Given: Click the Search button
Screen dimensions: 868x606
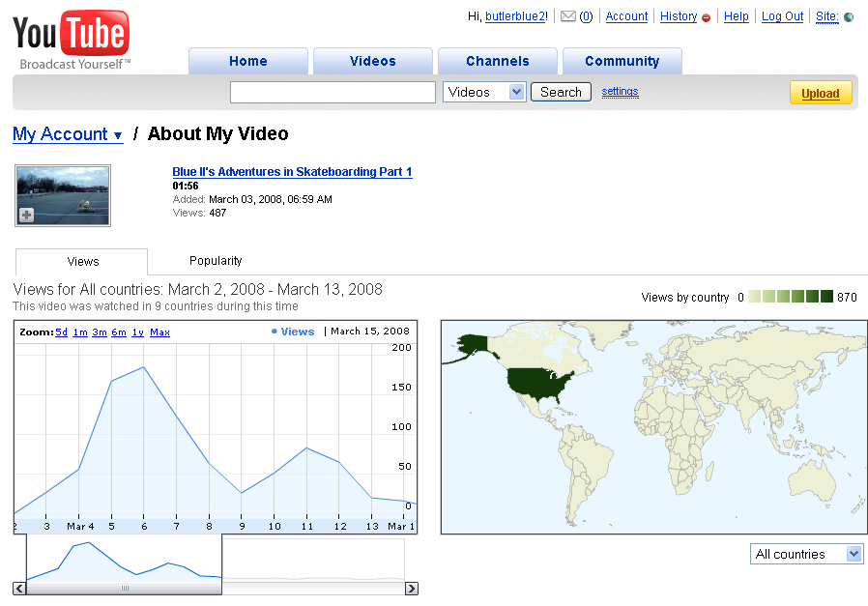Looking at the screenshot, I should pos(561,92).
